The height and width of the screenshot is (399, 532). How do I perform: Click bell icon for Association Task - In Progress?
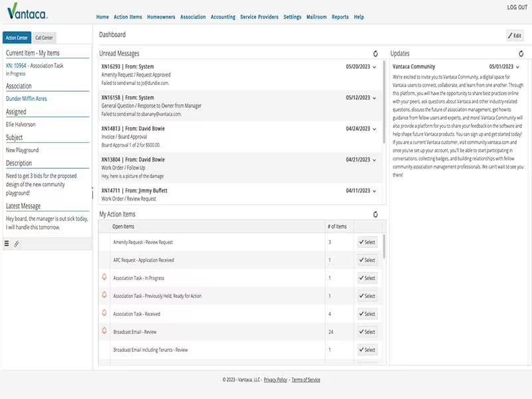coord(104,277)
